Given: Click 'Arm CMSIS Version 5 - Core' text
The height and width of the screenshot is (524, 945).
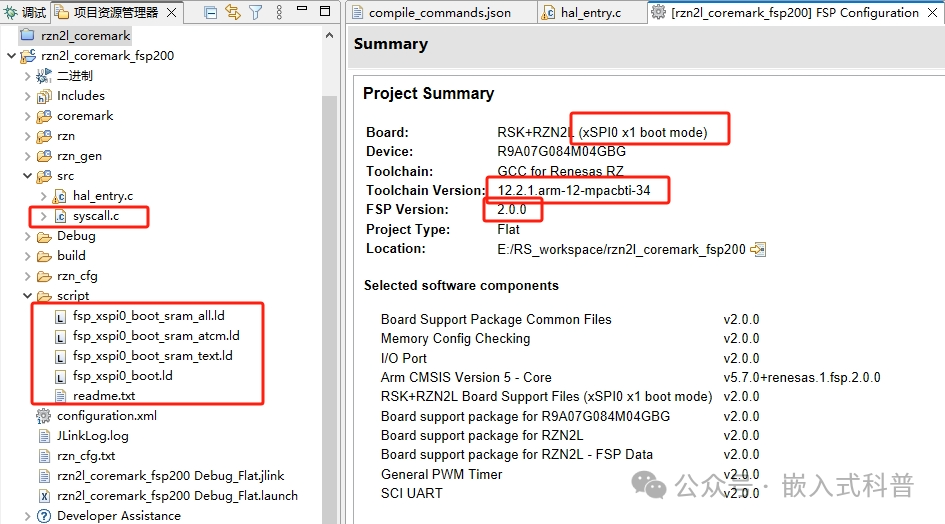Looking at the screenshot, I should (466, 377).
